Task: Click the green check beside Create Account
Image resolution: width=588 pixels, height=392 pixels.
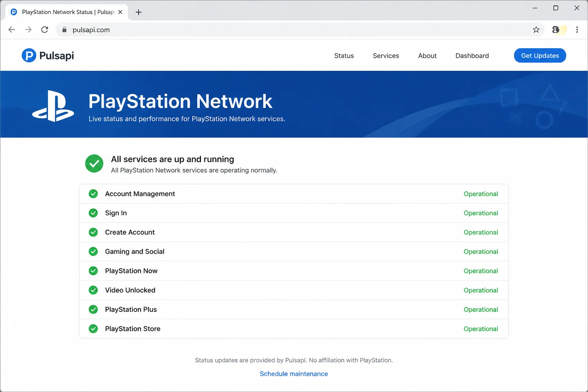Action: [x=93, y=232]
